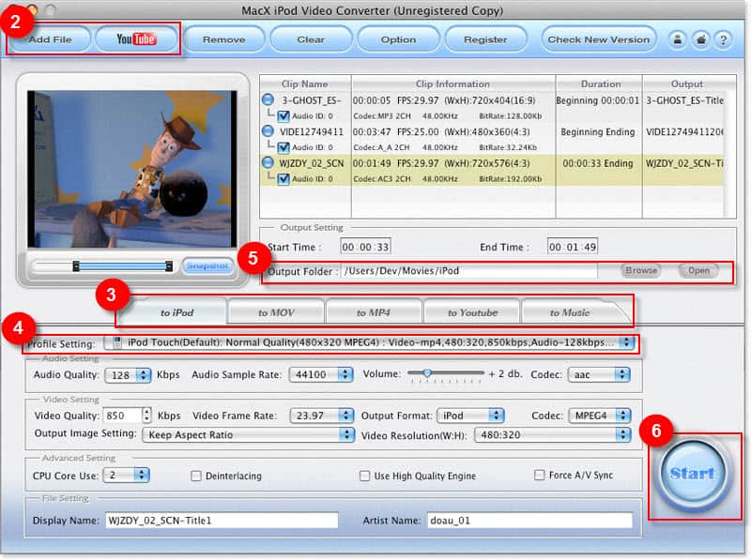Image resolution: width=751 pixels, height=560 pixels.
Task: Open the video Codec MPEG4 dropdown
Action: point(600,416)
